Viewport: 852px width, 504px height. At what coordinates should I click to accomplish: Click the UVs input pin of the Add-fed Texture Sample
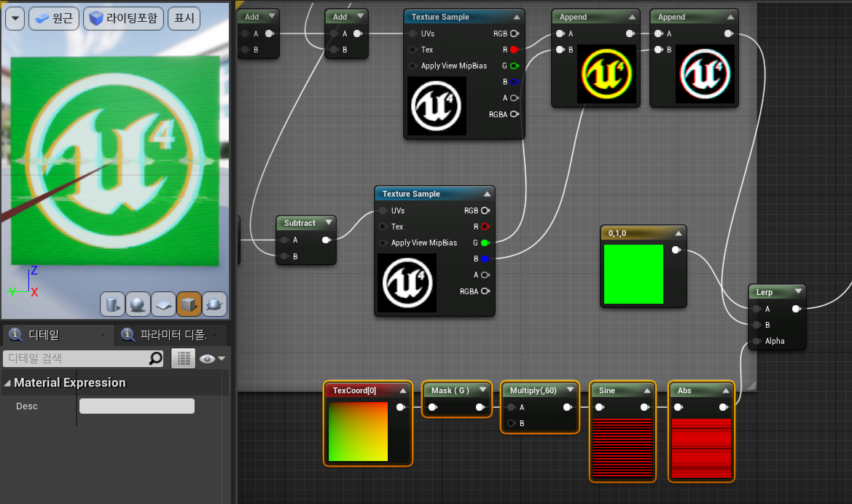tap(413, 34)
